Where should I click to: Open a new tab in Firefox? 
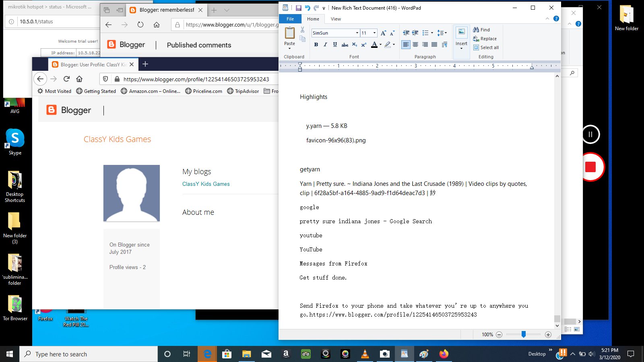coord(145,64)
